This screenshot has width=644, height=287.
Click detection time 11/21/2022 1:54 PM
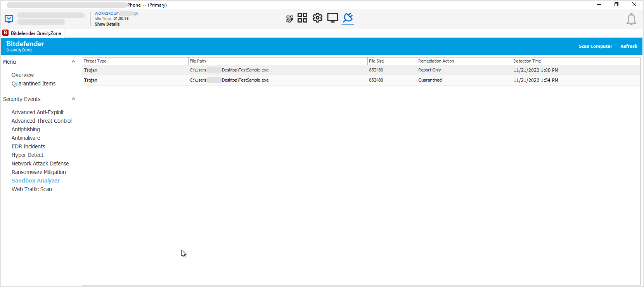pos(536,80)
